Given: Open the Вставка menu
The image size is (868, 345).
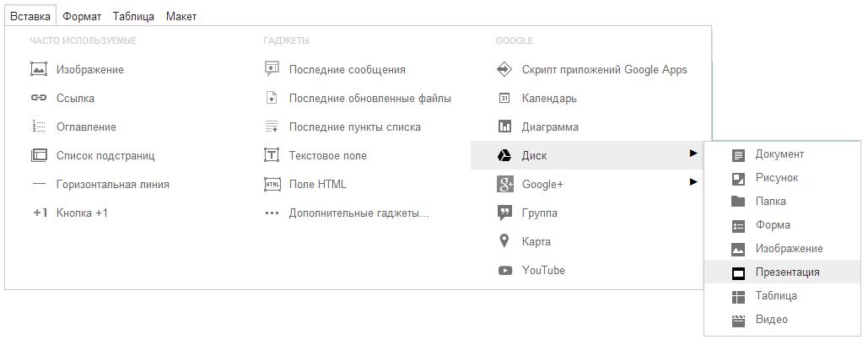Looking at the screenshot, I should point(30,16).
